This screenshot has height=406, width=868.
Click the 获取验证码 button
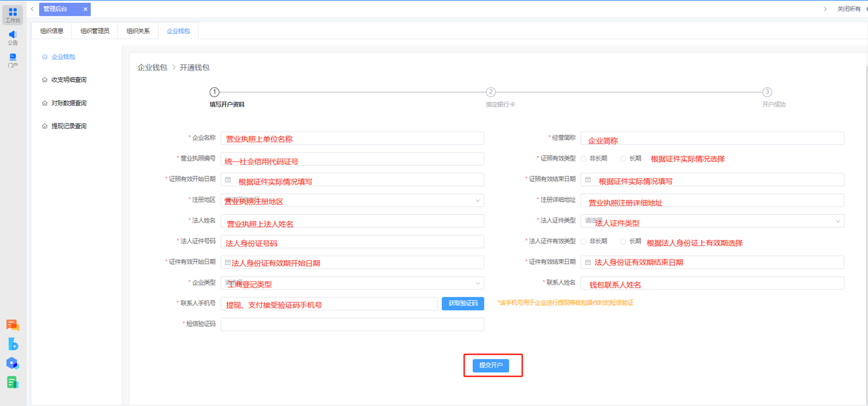coord(463,304)
